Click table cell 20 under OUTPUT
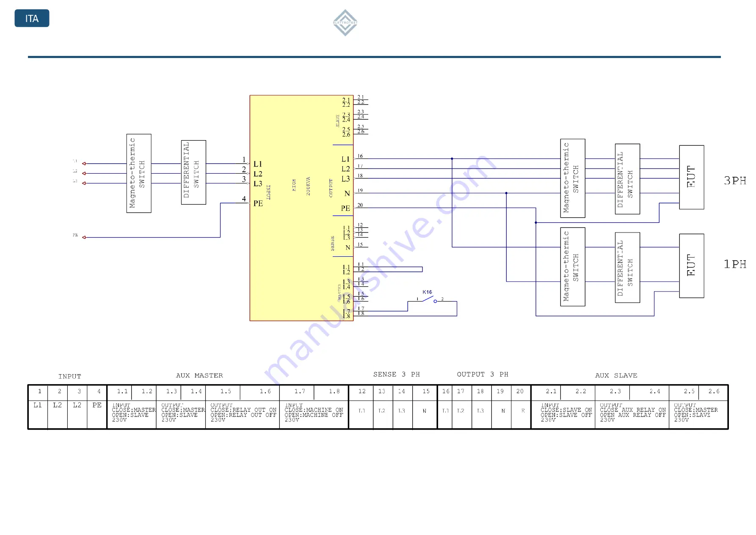Screen dimensions: 756x535 [x=521, y=392]
